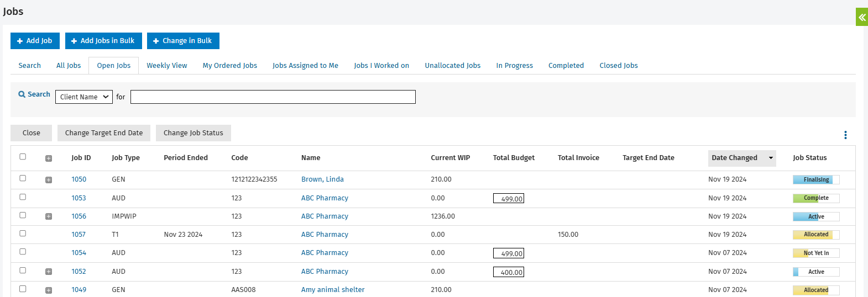Expand job 1049 row details

click(x=49, y=290)
